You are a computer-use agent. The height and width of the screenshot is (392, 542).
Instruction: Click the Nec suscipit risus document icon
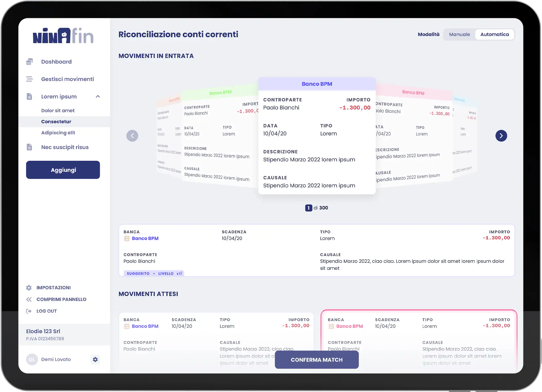coord(29,147)
